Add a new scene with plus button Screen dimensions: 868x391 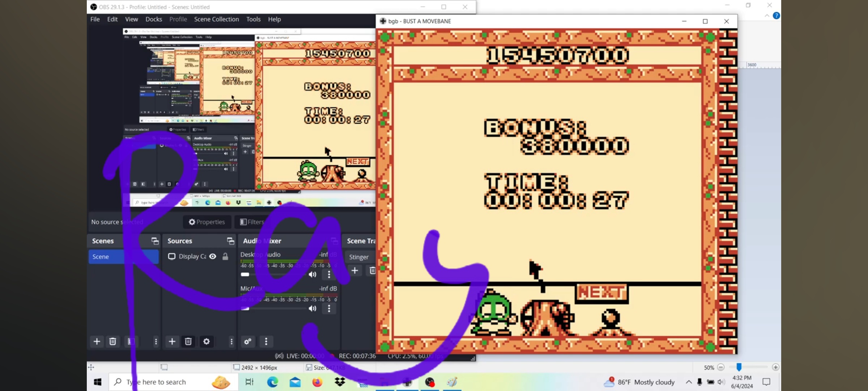(97, 341)
